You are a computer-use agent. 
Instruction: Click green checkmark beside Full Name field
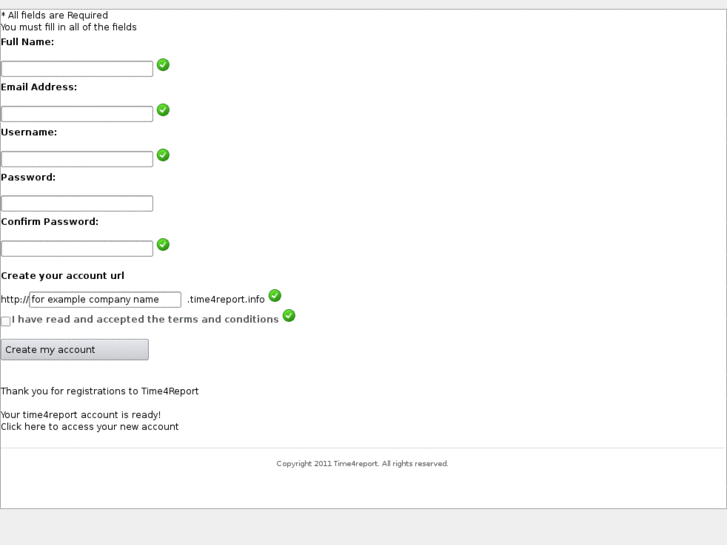coord(163,65)
